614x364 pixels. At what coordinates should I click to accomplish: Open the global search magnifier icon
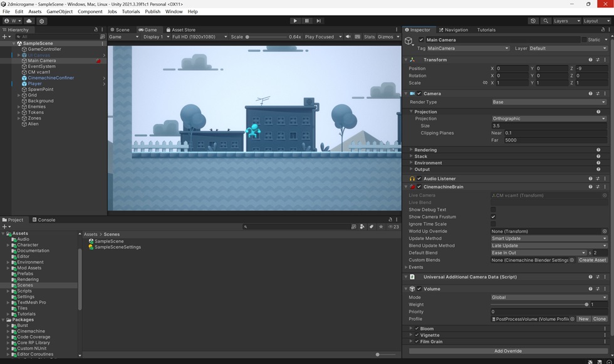click(546, 21)
